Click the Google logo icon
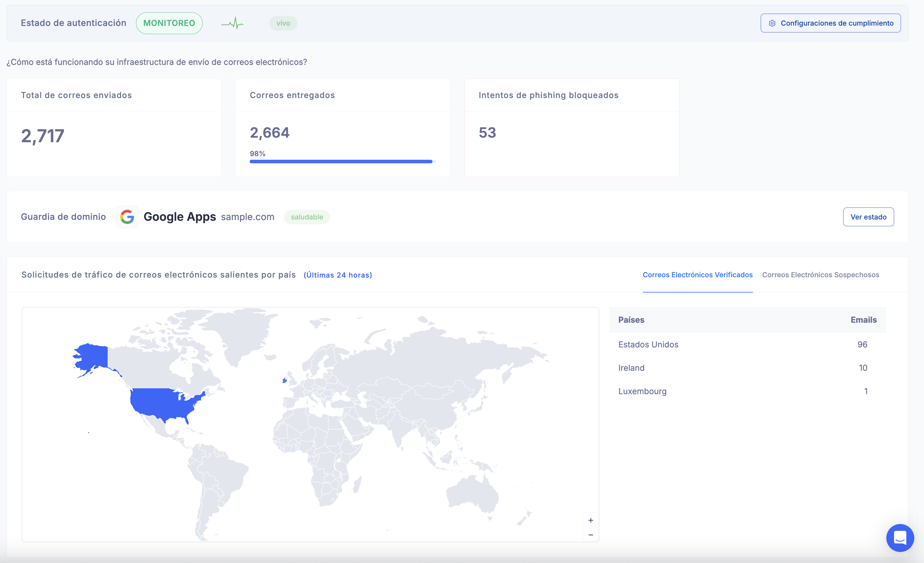This screenshot has width=924, height=563. click(x=127, y=217)
